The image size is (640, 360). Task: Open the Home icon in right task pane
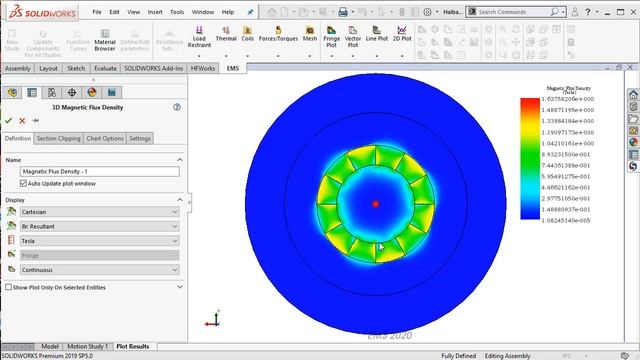tap(633, 95)
